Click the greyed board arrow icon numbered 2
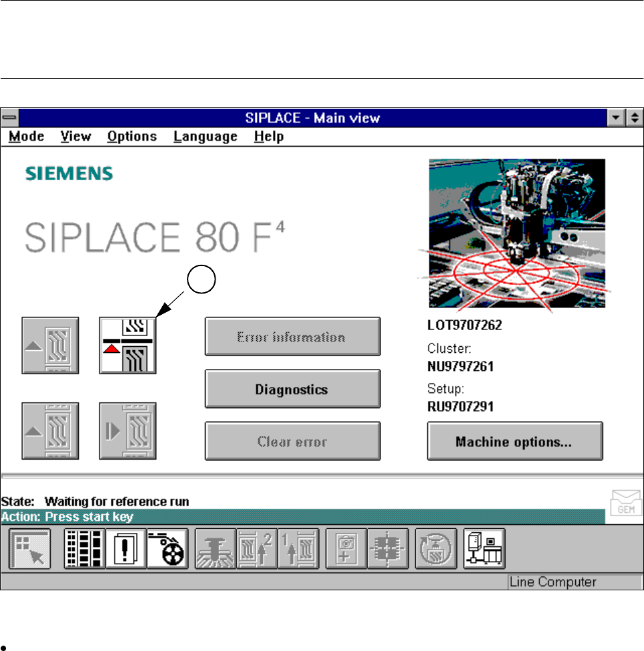 pos(257,548)
